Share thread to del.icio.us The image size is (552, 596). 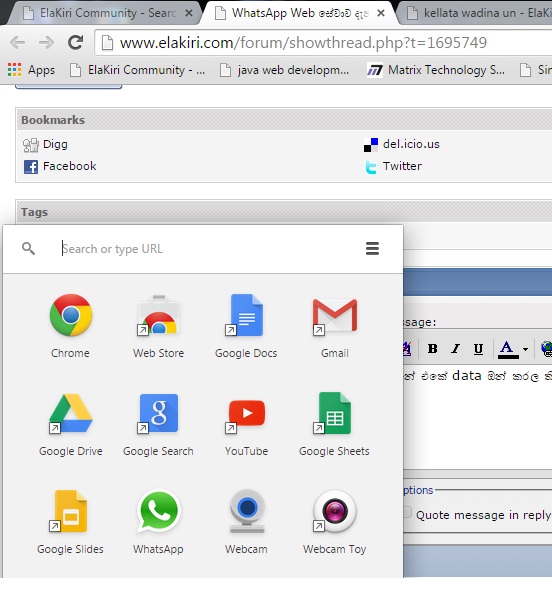click(x=411, y=144)
